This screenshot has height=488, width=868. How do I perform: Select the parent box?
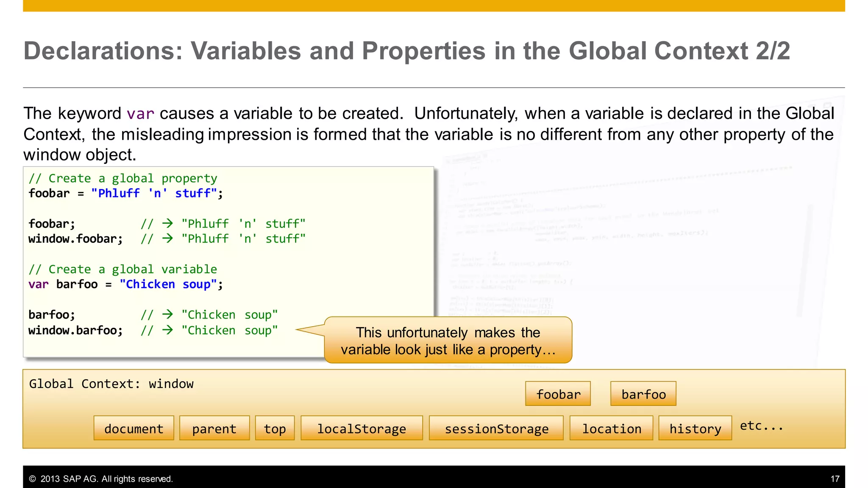214,428
